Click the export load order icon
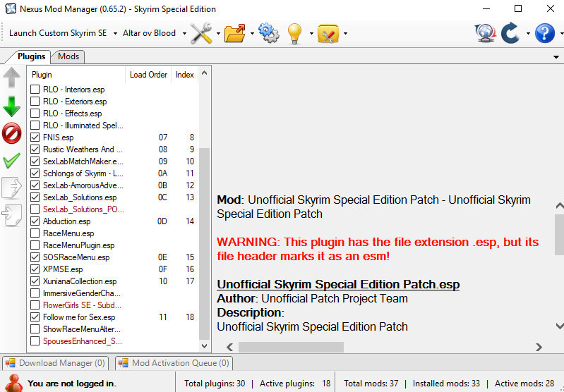The height and width of the screenshot is (392, 564). [11, 188]
